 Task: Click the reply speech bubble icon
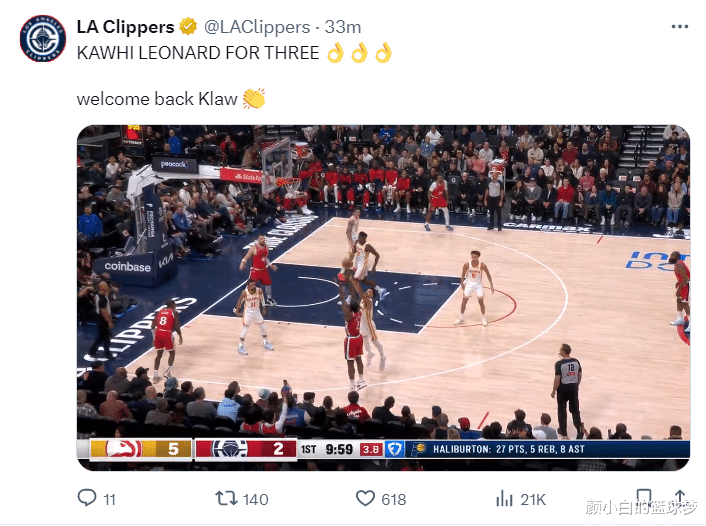tap(87, 498)
